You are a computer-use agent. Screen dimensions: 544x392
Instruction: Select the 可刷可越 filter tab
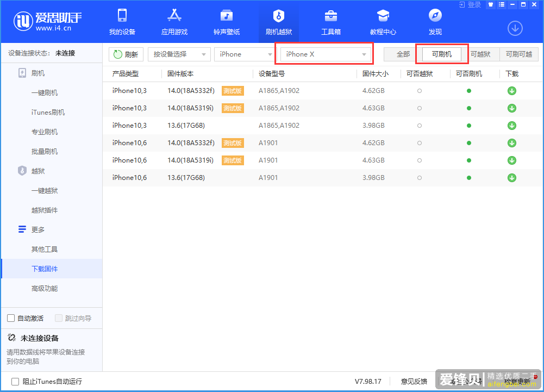click(x=519, y=54)
